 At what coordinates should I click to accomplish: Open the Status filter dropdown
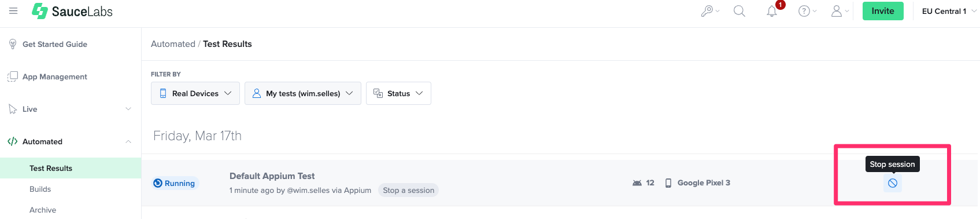click(x=398, y=93)
